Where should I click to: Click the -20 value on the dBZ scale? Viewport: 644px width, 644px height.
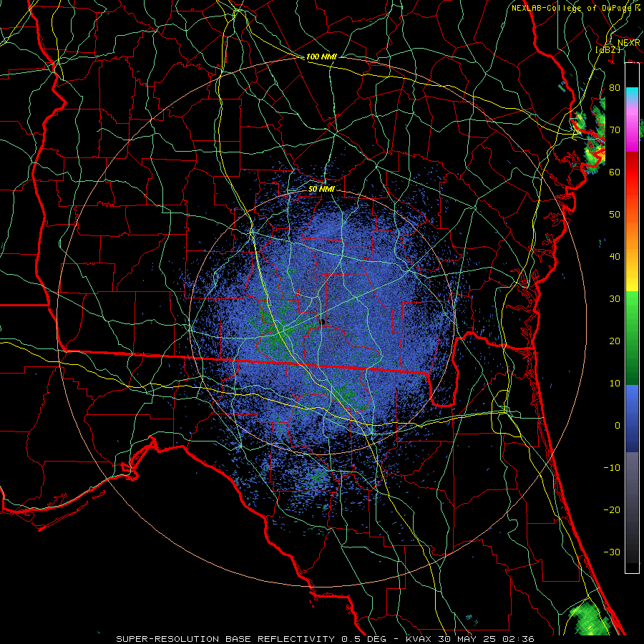click(x=612, y=510)
